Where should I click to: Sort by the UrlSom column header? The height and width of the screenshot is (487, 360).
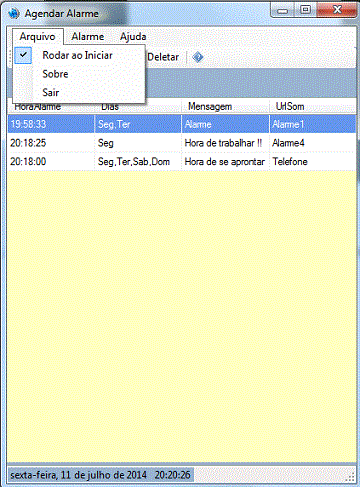coord(313,106)
